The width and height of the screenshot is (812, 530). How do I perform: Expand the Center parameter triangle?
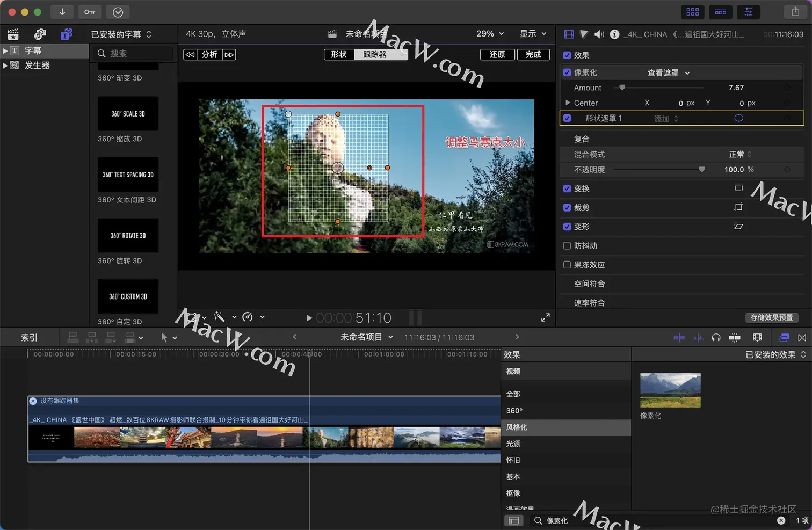tap(568, 103)
